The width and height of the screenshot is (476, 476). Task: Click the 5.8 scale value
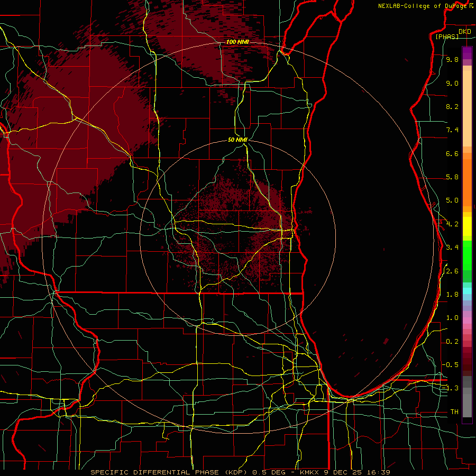click(452, 177)
